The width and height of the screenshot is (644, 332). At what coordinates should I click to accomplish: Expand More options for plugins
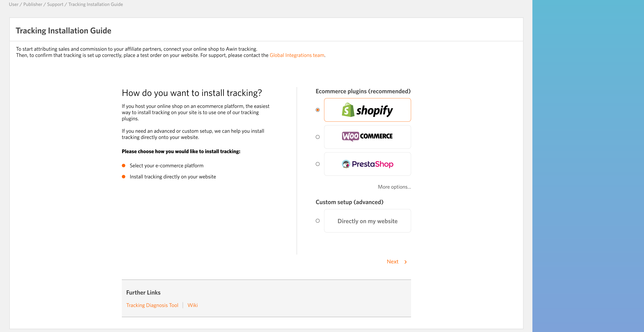394,187
